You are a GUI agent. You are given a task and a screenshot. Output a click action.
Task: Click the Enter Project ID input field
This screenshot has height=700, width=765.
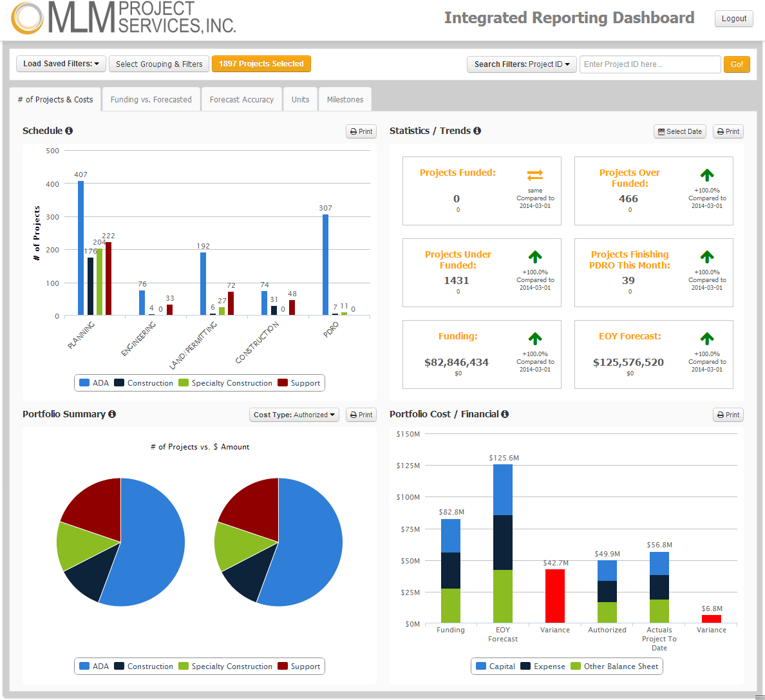coord(650,64)
